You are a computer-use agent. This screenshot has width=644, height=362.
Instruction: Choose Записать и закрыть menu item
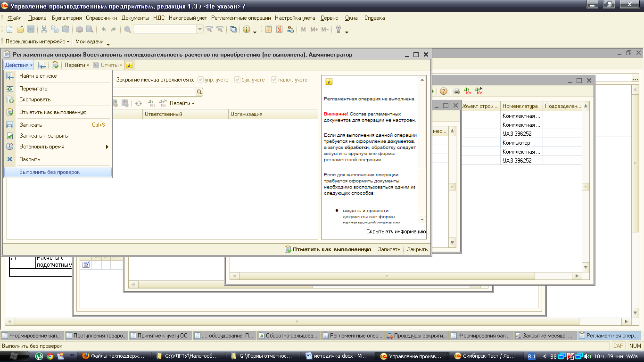58,136
